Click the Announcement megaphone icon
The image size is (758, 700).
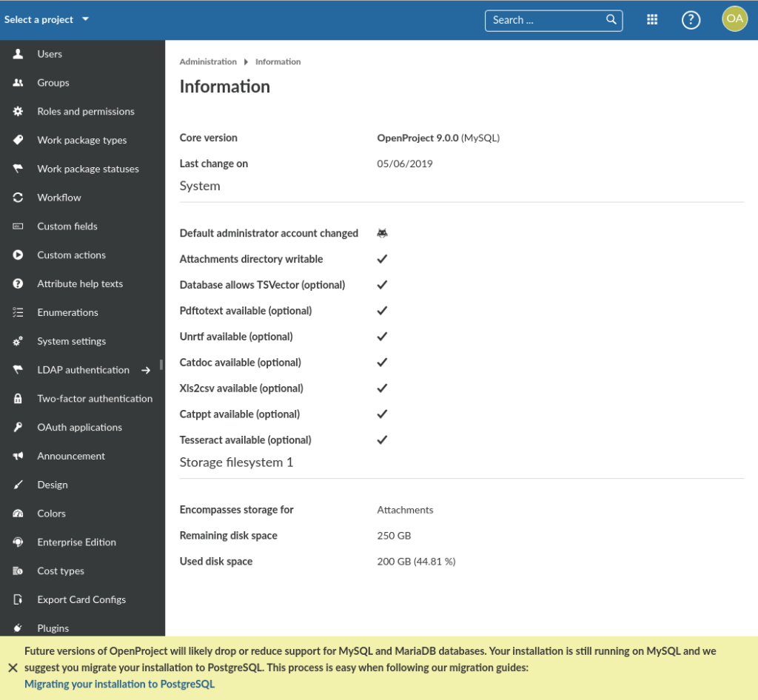click(16, 456)
